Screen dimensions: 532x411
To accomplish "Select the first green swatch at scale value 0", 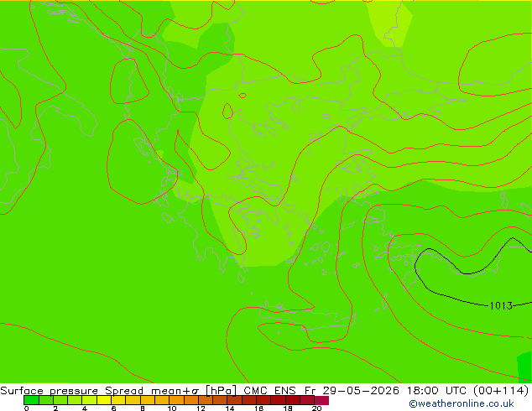I will coord(31,400).
